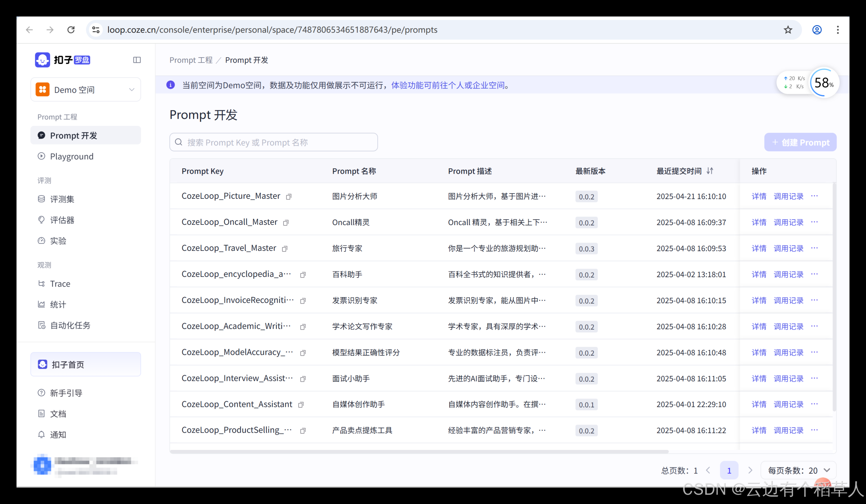Image resolution: width=866 pixels, height=504 pixels.
Task: Copy the CozeLoop_Travel_Master prompt key
Action: click(285, 248)
